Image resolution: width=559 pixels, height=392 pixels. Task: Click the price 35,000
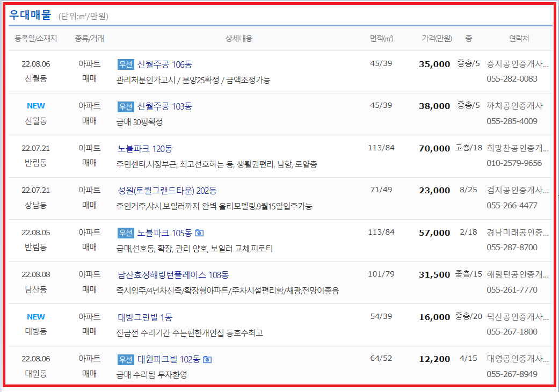[434, 64]
